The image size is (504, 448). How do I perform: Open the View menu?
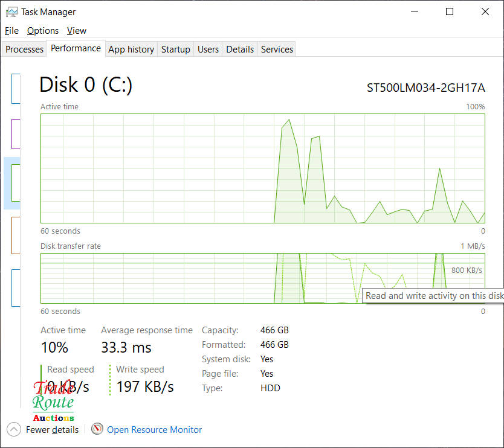coord(77,31)
